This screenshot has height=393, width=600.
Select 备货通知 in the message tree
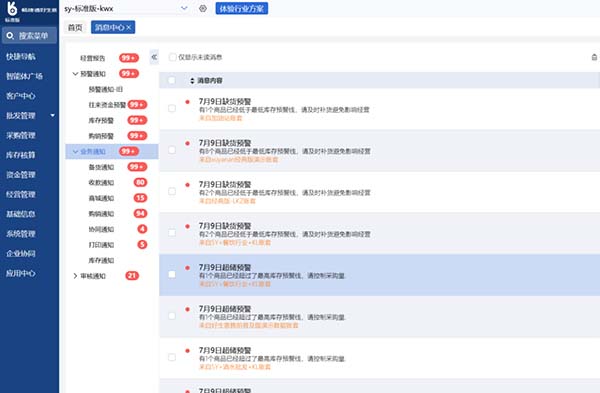click(x=101, y=167)
